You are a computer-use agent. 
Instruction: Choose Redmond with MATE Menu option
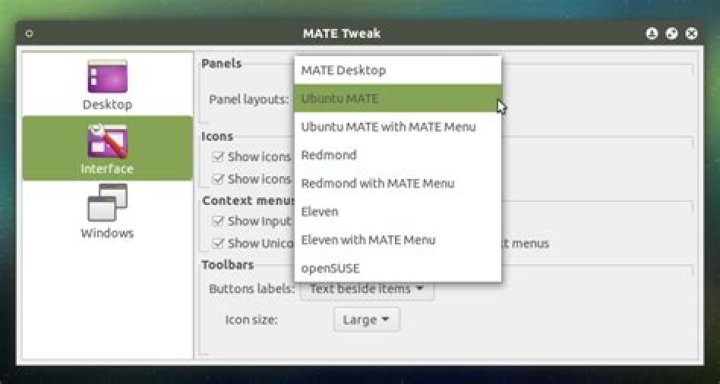pos(398,183)
